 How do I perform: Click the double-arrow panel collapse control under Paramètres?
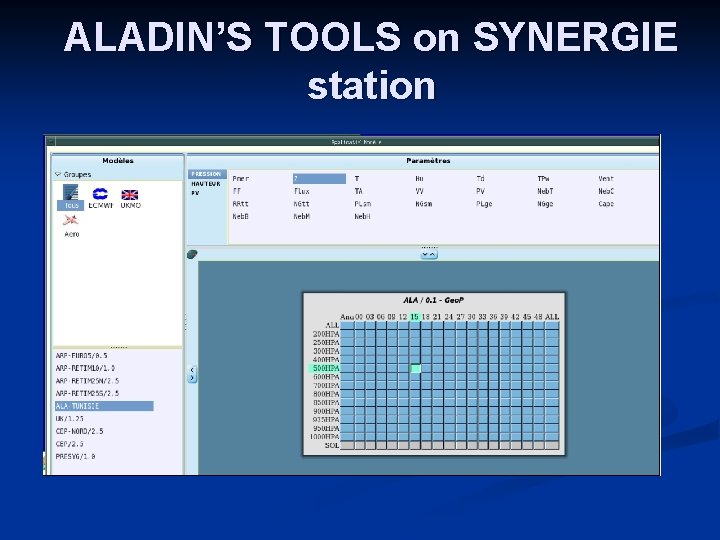coord(429,254)
